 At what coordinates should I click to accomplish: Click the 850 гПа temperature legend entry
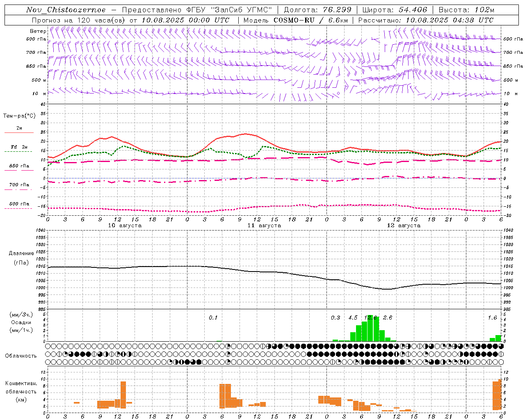click(19, 166)
